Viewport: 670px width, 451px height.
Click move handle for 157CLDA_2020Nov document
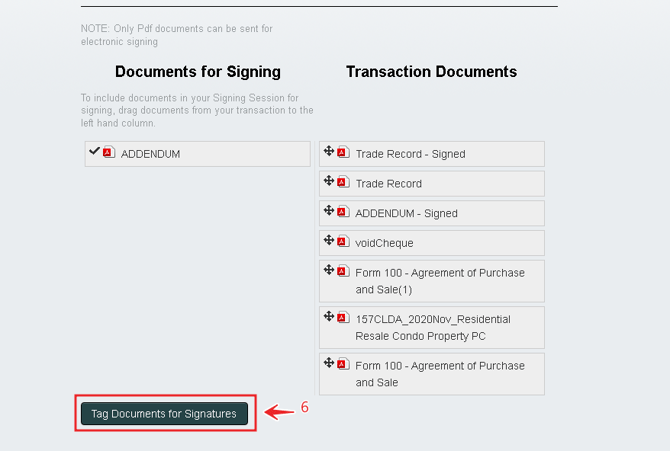(x=329, y=317)
